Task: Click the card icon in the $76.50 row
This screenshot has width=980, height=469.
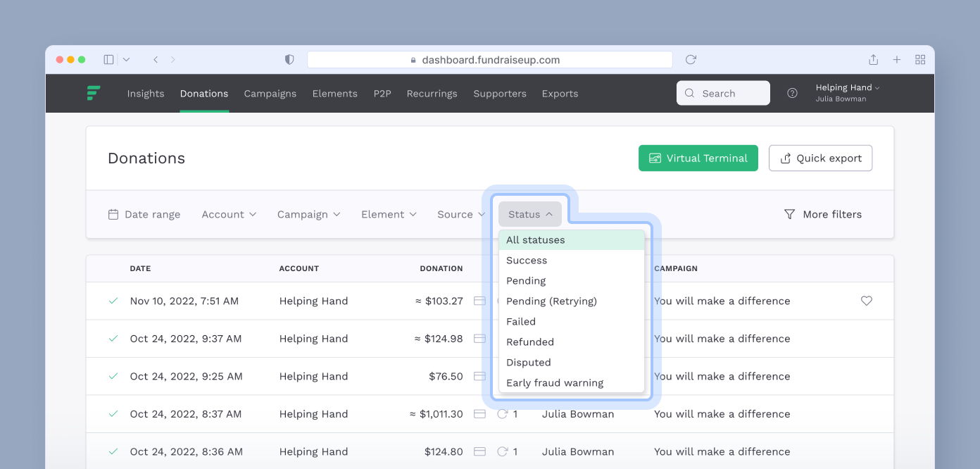Action: [479, 376]
